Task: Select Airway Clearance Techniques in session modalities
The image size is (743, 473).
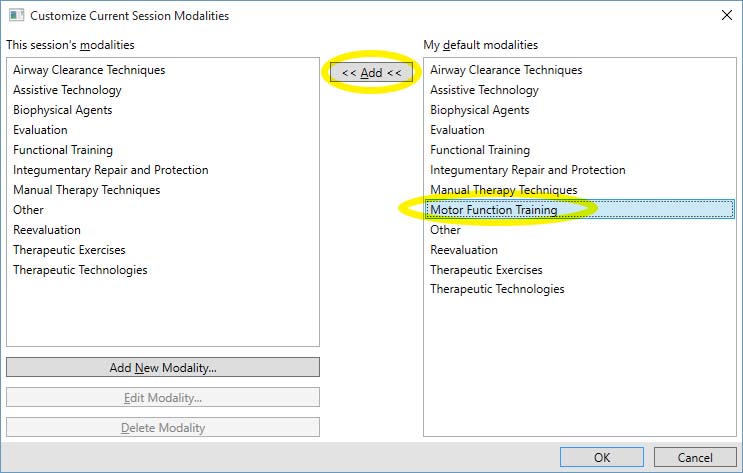Action: (x=89, y=70)
